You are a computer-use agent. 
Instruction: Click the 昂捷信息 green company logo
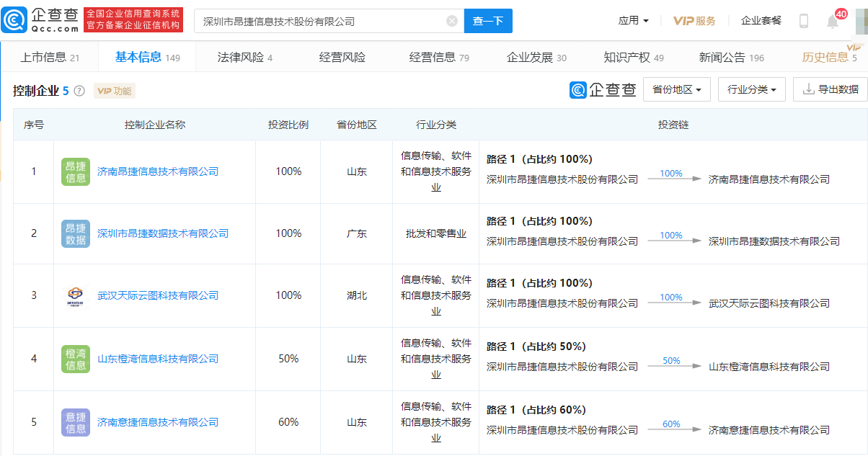[76, 172]
